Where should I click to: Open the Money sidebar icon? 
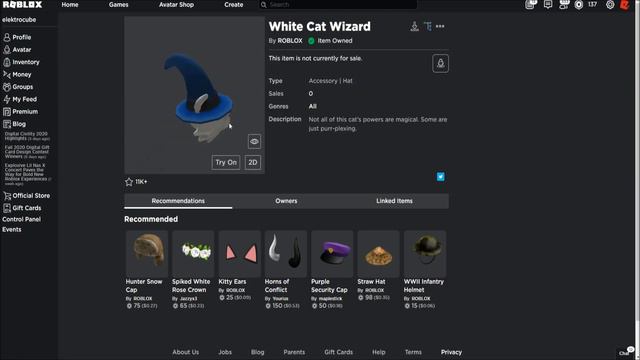click(7, 74)
